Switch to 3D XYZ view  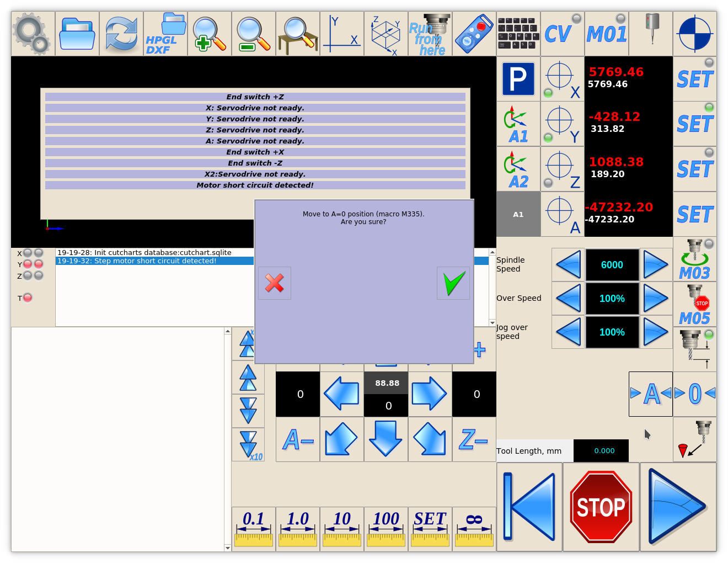coord(386,34)
